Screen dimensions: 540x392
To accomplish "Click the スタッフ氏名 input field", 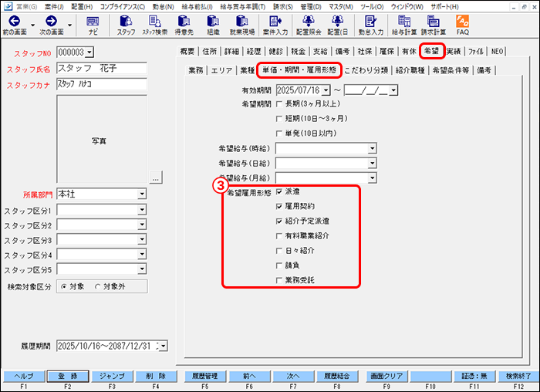I will (102, 68).
